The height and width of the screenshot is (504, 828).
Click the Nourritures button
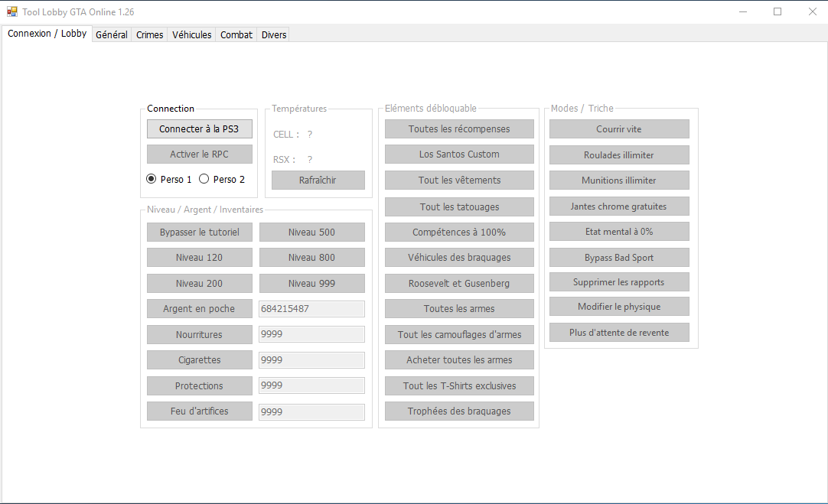tap(199, 334)
